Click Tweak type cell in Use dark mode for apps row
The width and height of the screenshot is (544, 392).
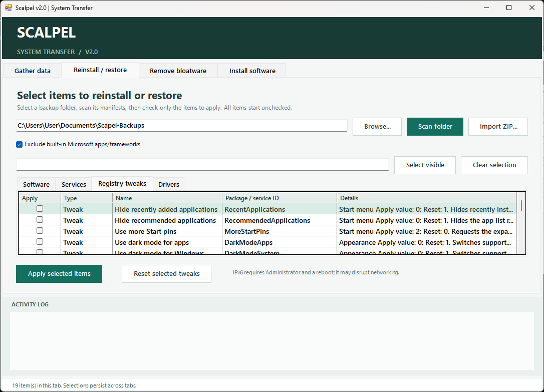86,242
